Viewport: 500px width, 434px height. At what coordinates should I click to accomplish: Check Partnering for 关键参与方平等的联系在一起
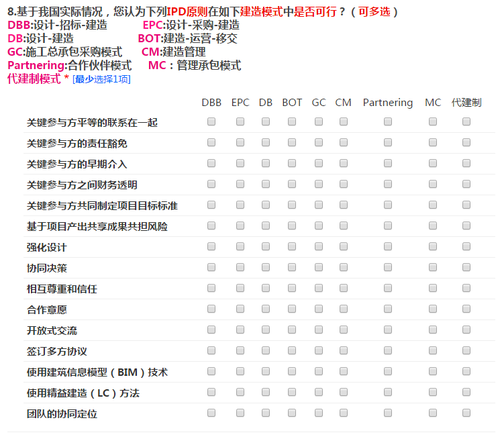pyautogui.click(x=388, y=122)
